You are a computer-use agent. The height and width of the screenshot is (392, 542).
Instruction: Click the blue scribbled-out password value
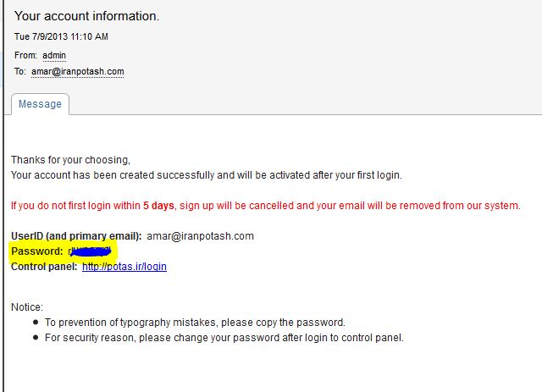91,251
